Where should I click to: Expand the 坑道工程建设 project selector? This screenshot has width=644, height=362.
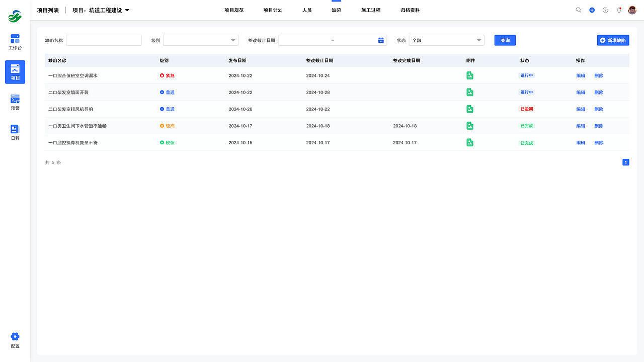pos(127,10)
